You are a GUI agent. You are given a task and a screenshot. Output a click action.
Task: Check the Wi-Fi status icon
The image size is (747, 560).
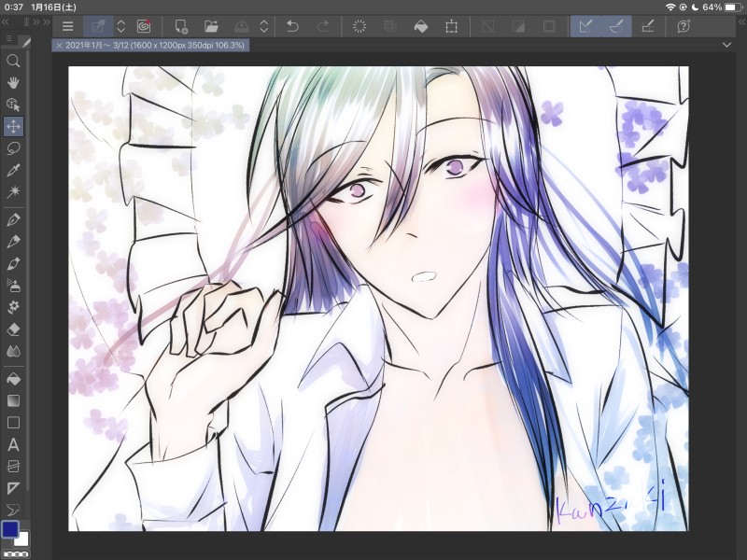(x=670, y=7)
